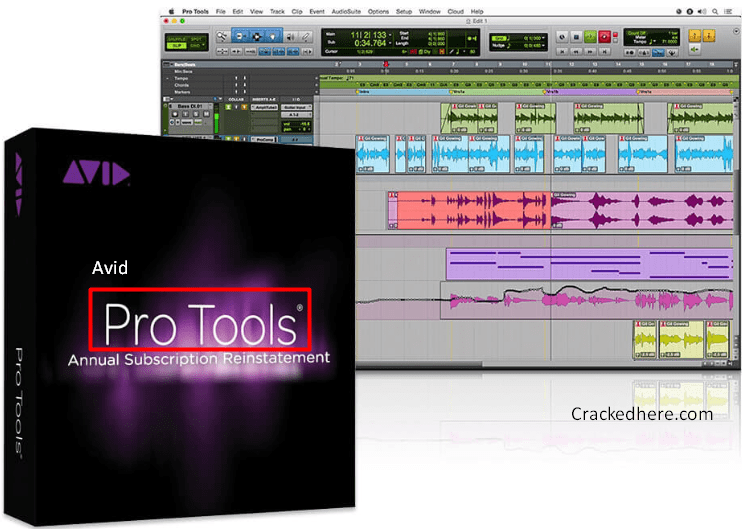Click the red Record transport button
The image size is (742, 529).
click(x=604, y=36)
